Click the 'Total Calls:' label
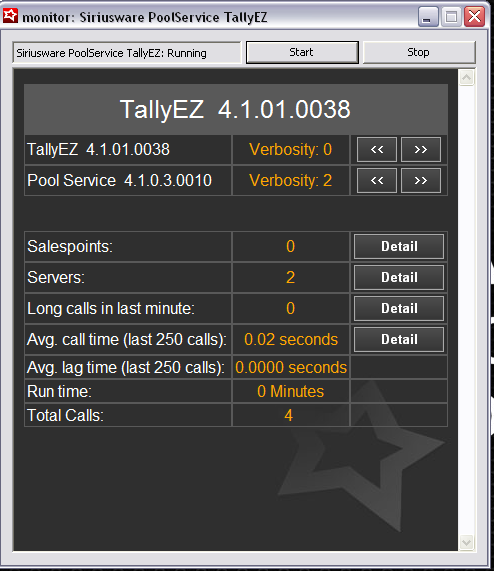The width and height of the screenshot is (494, 571). coord(66,416)
